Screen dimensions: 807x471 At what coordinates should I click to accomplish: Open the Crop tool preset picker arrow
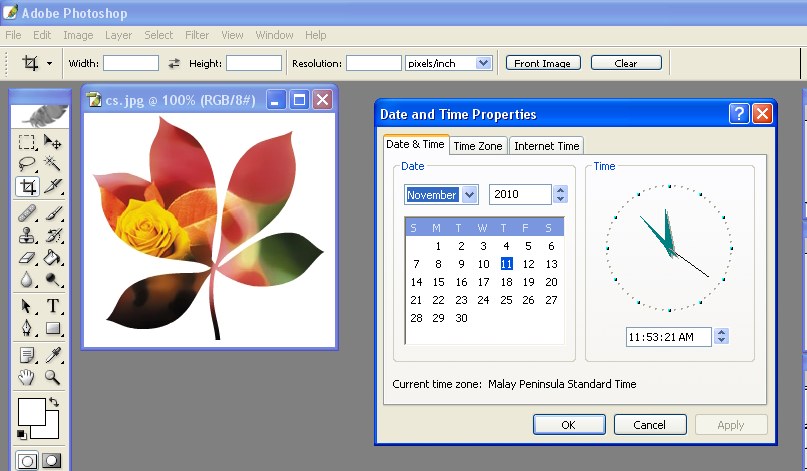pyautogui.click(x=49, y=64)
